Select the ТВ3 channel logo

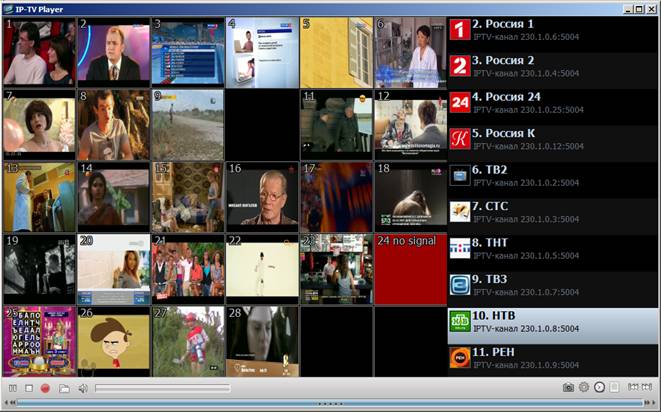[x=459, y=285]
